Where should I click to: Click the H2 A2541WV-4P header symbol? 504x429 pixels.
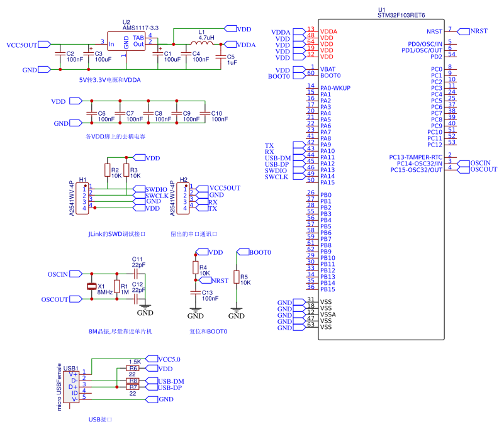pos(183,199)
